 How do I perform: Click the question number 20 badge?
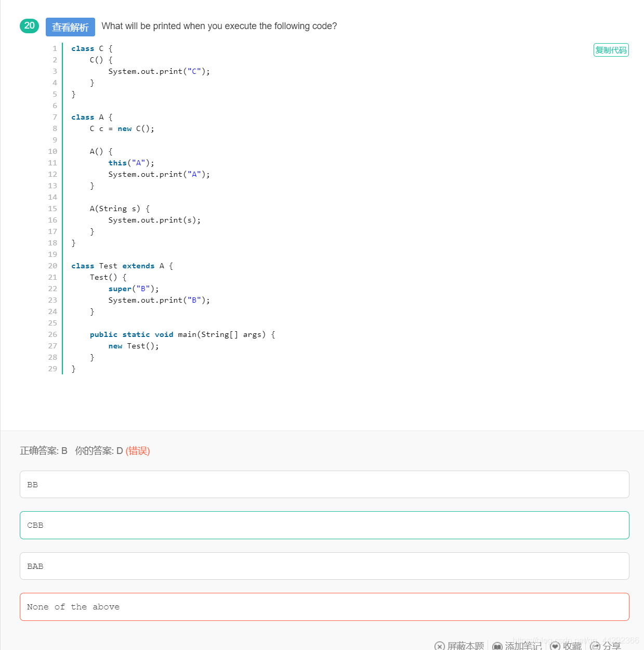point(30,26)
